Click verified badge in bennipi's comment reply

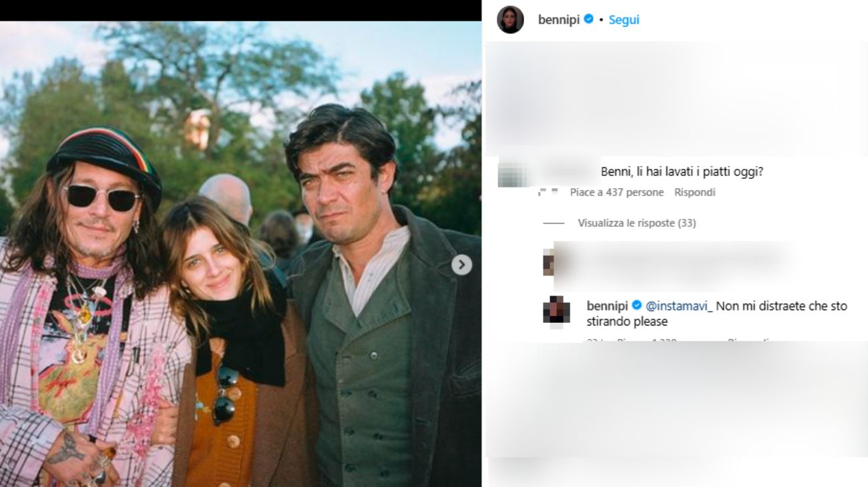[x=637, y=306]
